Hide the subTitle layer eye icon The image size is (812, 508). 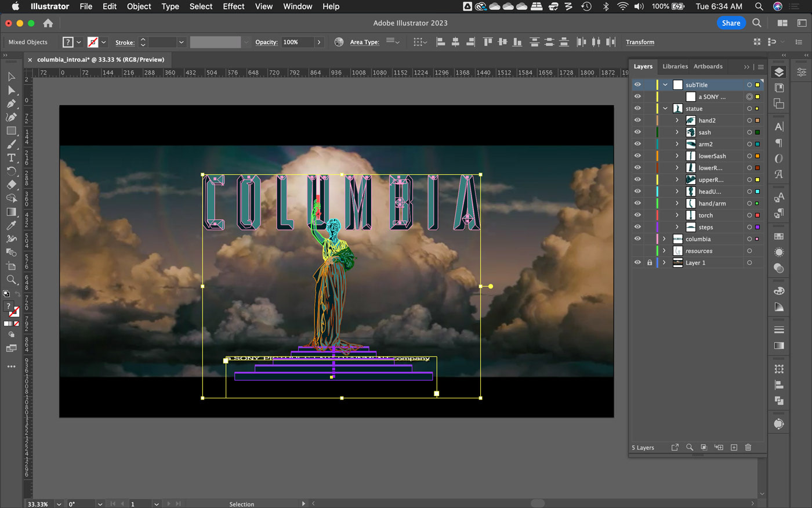[x=637, y=85]
